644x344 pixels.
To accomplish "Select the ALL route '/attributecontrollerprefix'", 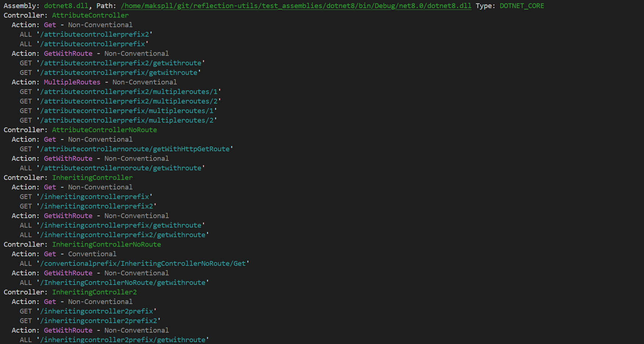I will coord(92,44).
